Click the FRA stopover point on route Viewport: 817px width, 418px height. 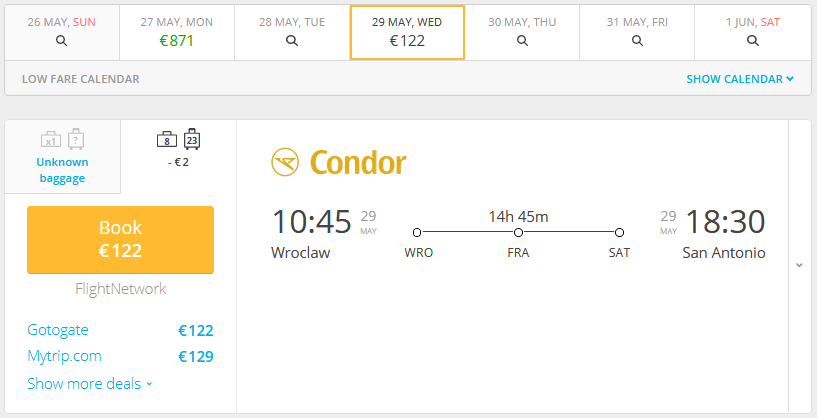[x=518, y=233]
